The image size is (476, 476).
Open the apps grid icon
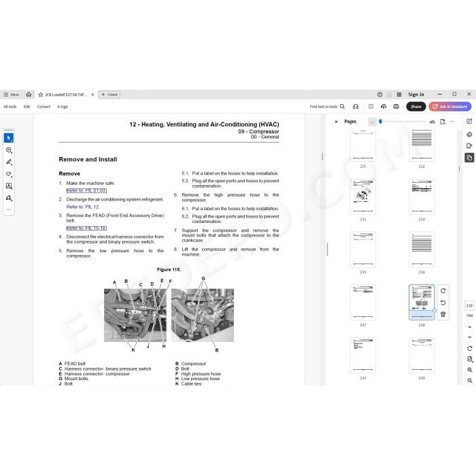pyautogui.click(x=399, y=95)
